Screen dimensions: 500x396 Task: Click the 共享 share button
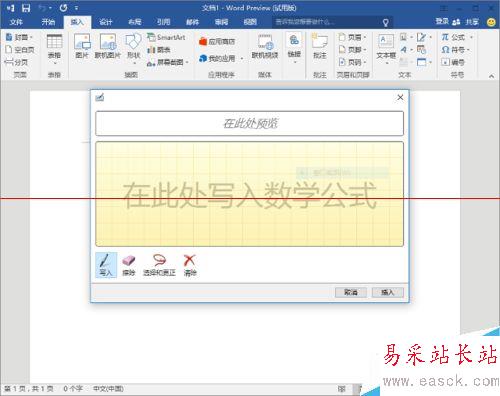472,22
